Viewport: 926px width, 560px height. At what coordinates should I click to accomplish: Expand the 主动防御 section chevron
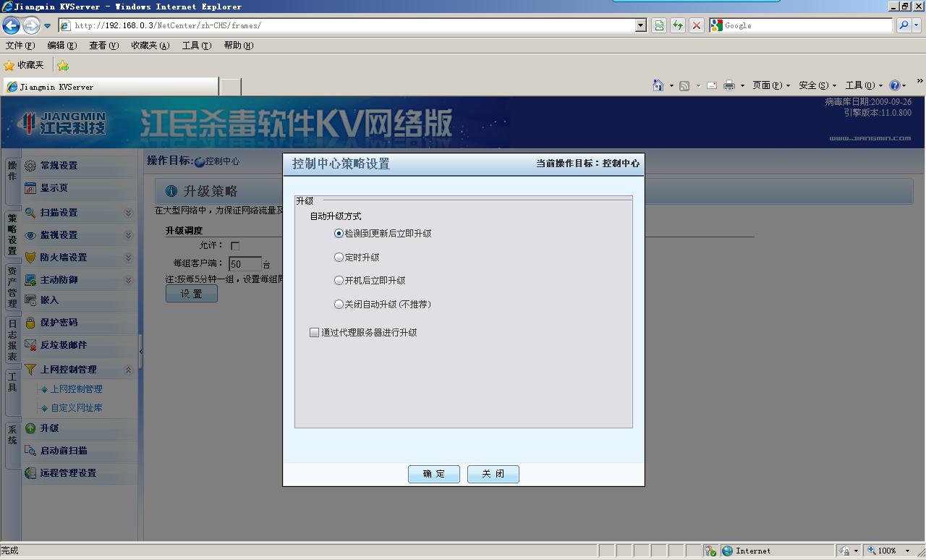pyautogui.click(x=128, y=280)
